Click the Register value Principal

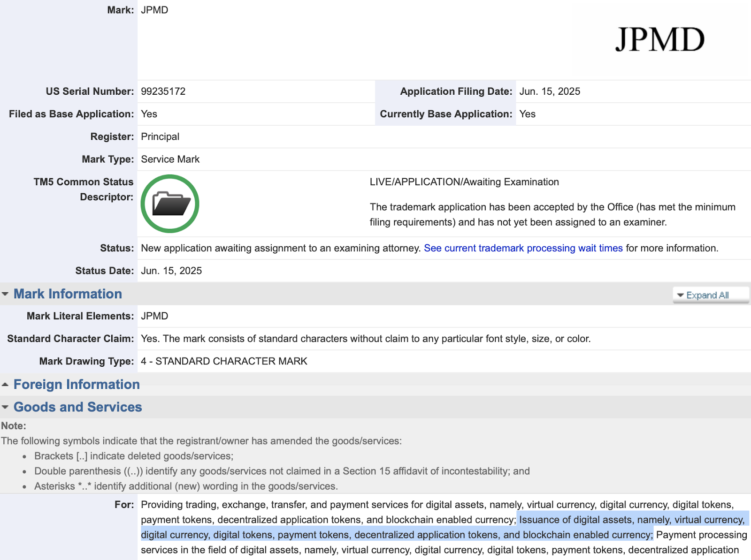[160, 136]
